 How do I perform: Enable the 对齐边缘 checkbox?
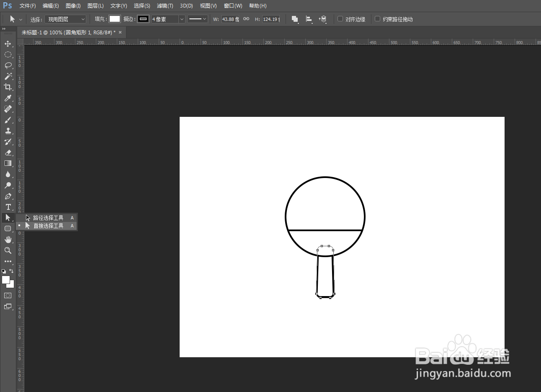click(x=340, y=19)
